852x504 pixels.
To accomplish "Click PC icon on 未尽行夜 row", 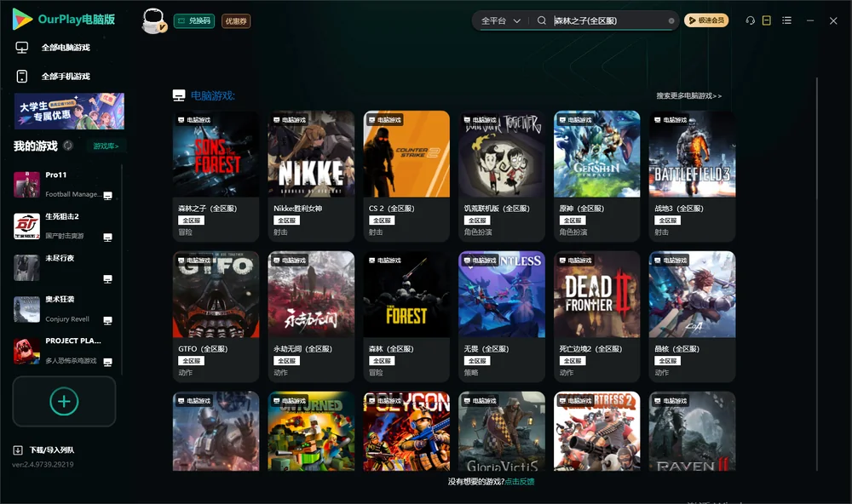I will [107, 279].
